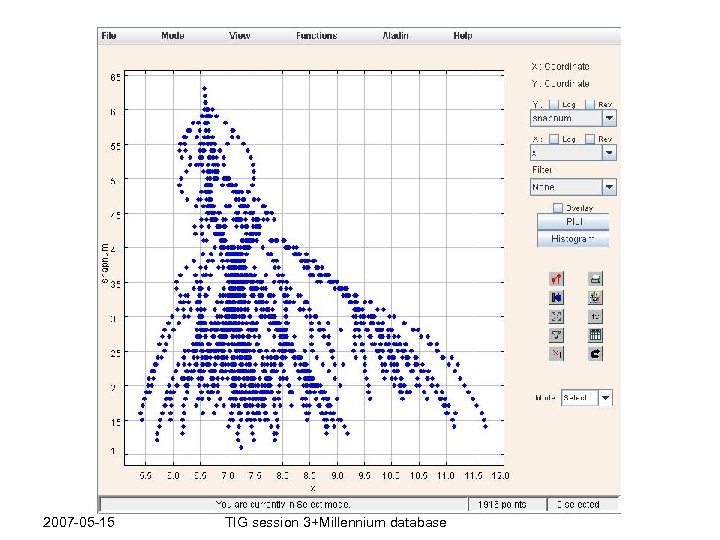Open the View menu
Viewport: 720px width, 540px height.
[240, 35]
